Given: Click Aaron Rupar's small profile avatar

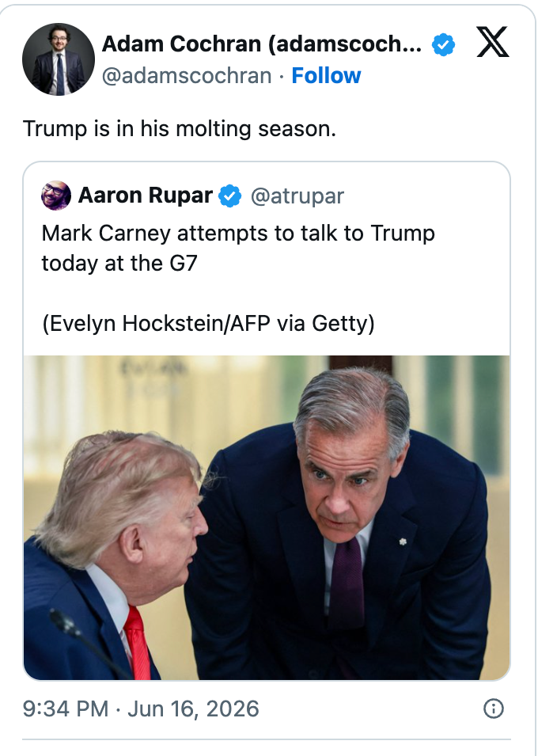Looking at the screenshot, I should [x=56, y=196].
